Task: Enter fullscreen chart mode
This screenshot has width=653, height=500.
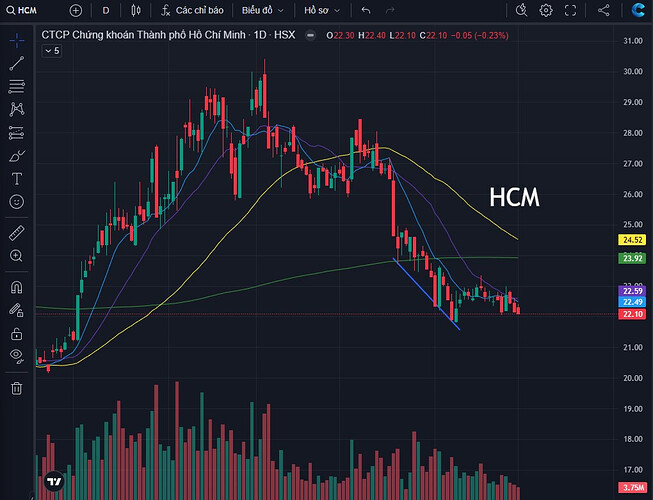Action: click(570, 10)
